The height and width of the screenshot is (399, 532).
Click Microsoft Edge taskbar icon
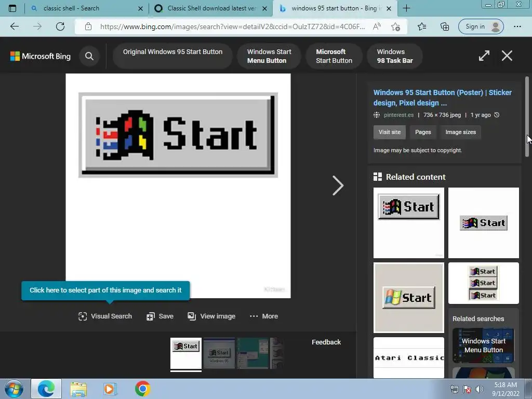coord(46,389)
